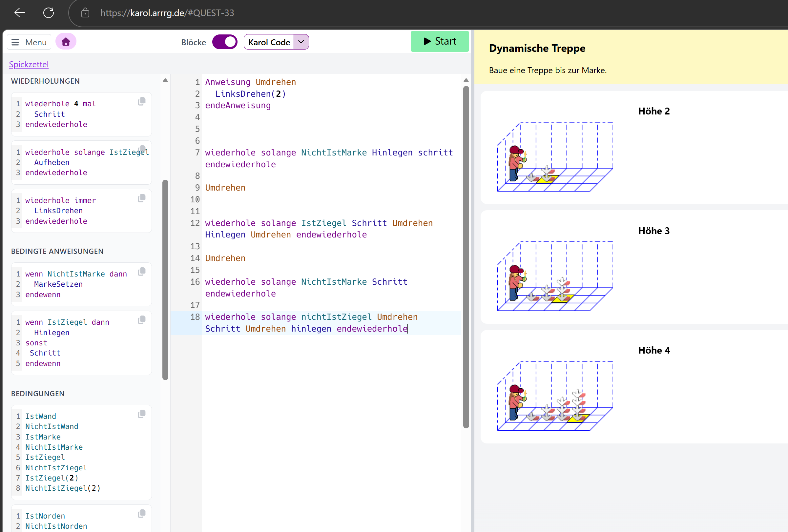The height and width of the screenshot is (532, 788).
Task: Go back in browser history
Action: 20,13
